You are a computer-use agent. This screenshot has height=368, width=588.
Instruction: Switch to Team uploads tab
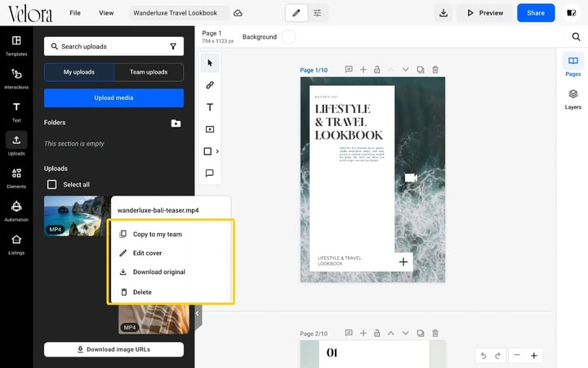pyautogui.click(x=149, y=72)
